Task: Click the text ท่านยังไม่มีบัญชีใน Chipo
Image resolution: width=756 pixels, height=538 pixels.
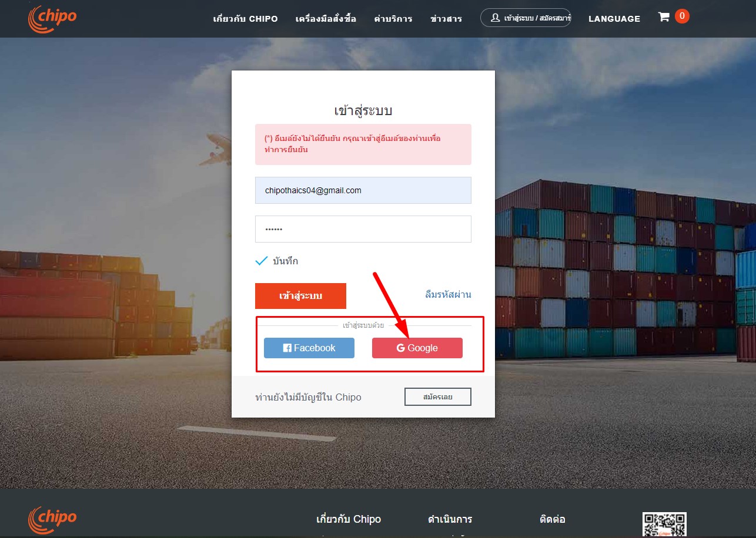Action: pos(308,398)
